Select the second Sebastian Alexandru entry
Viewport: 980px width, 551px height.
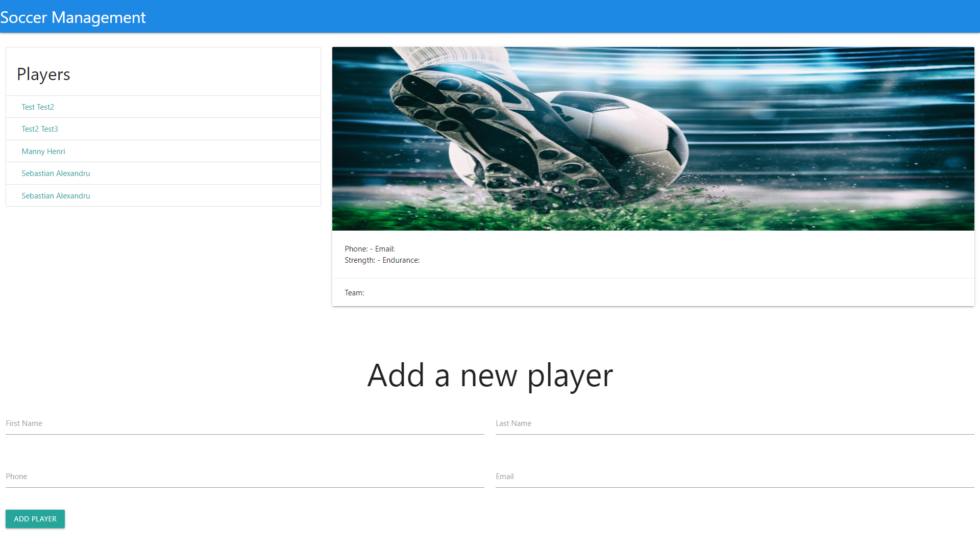pos(56,195)
